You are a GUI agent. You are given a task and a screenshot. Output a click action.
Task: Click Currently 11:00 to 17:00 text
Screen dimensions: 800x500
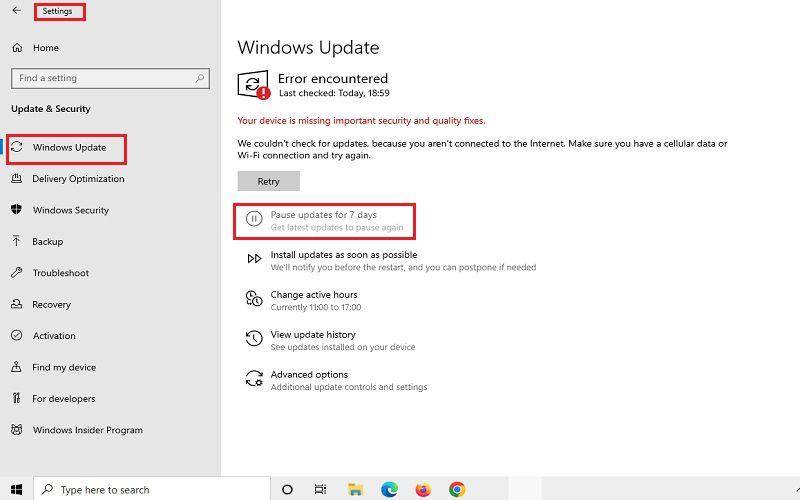316,307
